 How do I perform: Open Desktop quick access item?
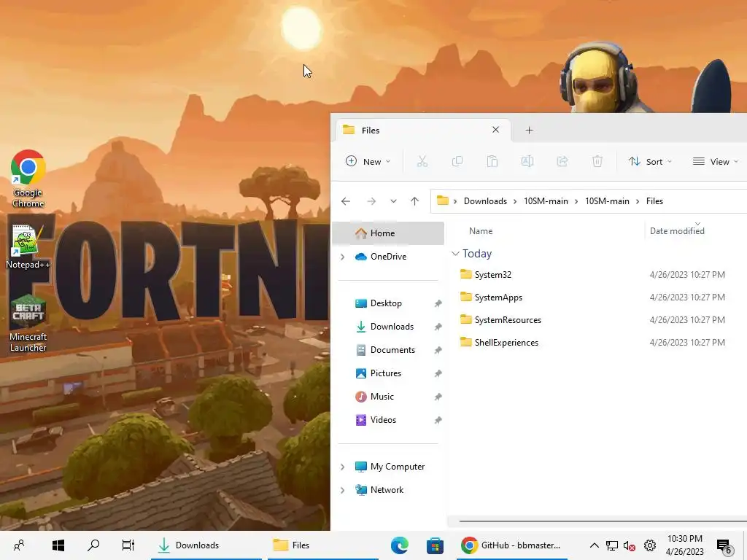tap(386, 303)
